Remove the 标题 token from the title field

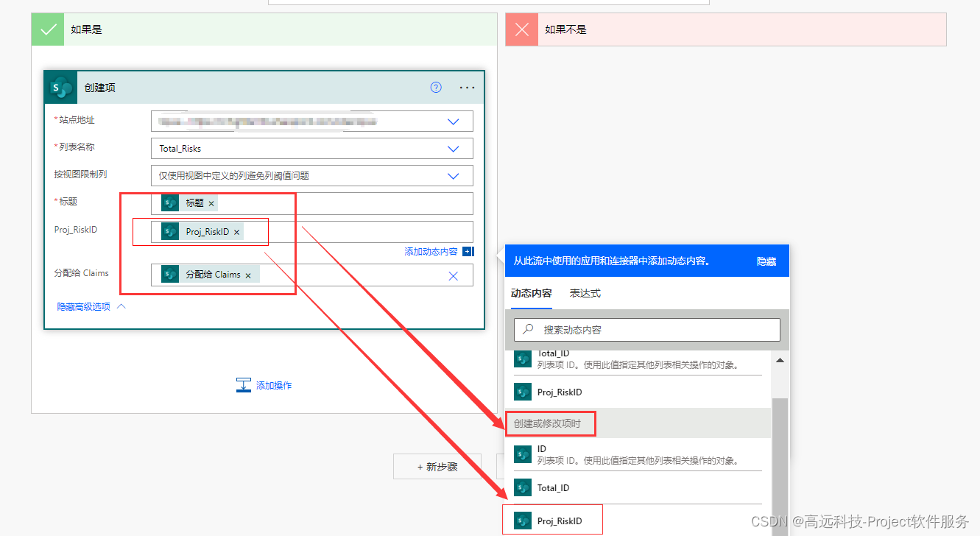[x=211, y=202]
